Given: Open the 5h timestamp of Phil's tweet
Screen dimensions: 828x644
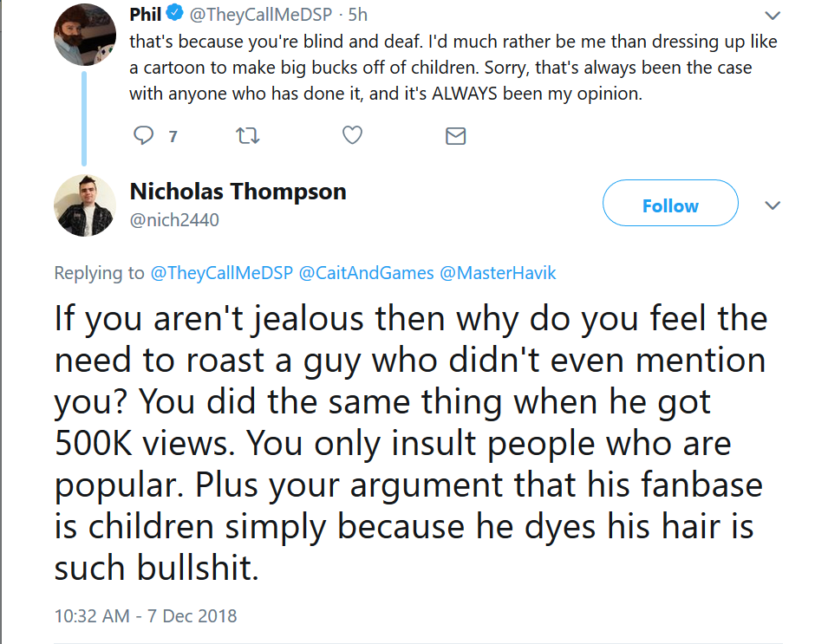Looking at the screenshot, I should pyautogui.click(x=357, y=15).
